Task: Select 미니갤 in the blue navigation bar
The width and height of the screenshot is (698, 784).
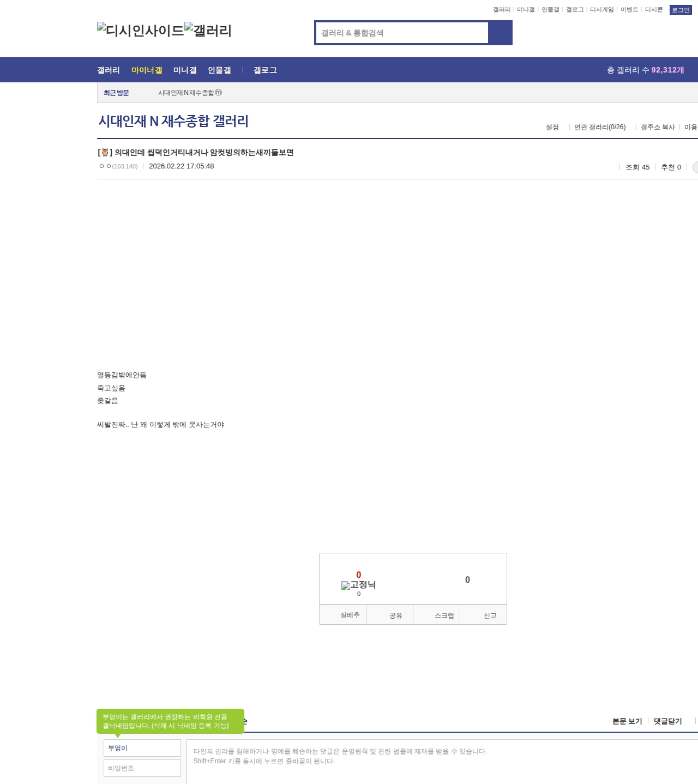Action: point(185,70)
